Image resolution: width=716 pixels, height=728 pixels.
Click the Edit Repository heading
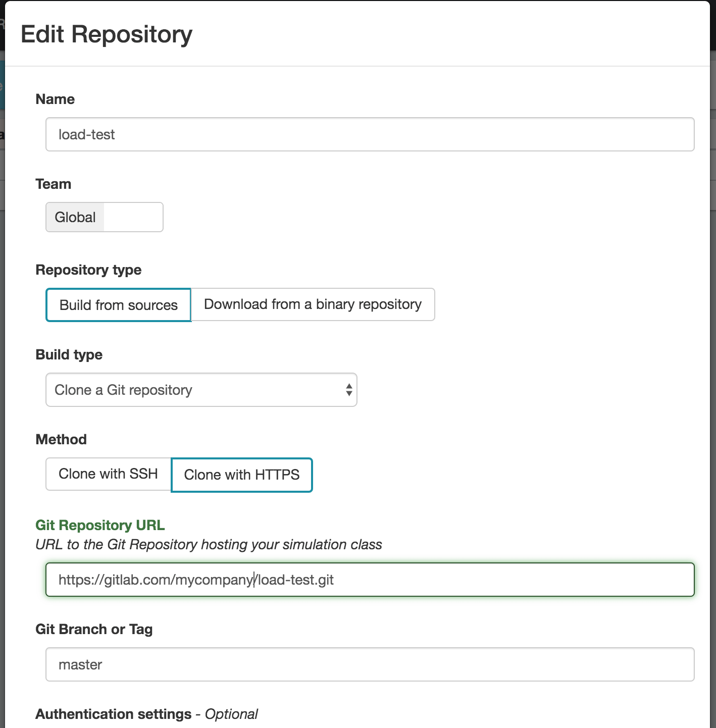click(x=107, y=34)
